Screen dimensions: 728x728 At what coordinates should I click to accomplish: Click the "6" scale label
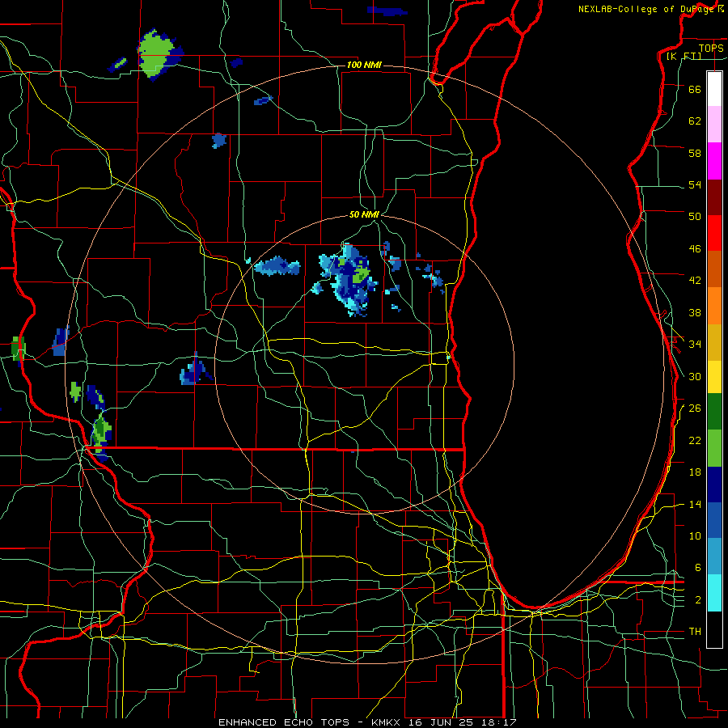pos(697,568)
